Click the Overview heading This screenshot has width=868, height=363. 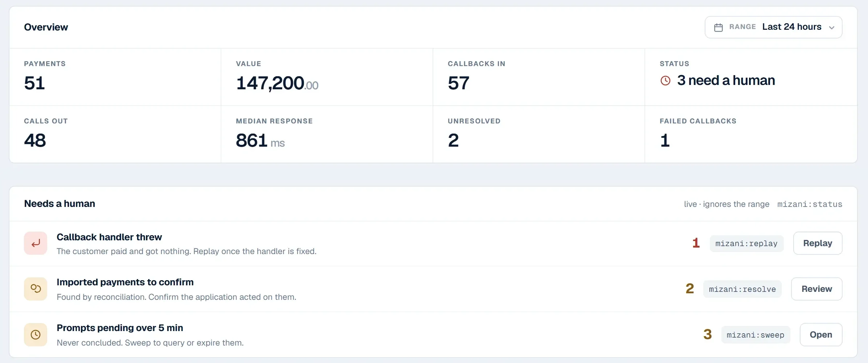[46, 27]
